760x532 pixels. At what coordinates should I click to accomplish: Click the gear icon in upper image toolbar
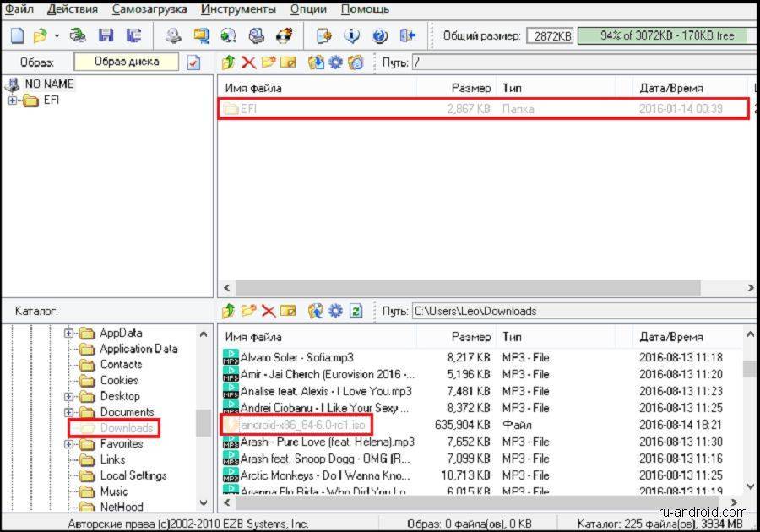(x=336, y=62)
